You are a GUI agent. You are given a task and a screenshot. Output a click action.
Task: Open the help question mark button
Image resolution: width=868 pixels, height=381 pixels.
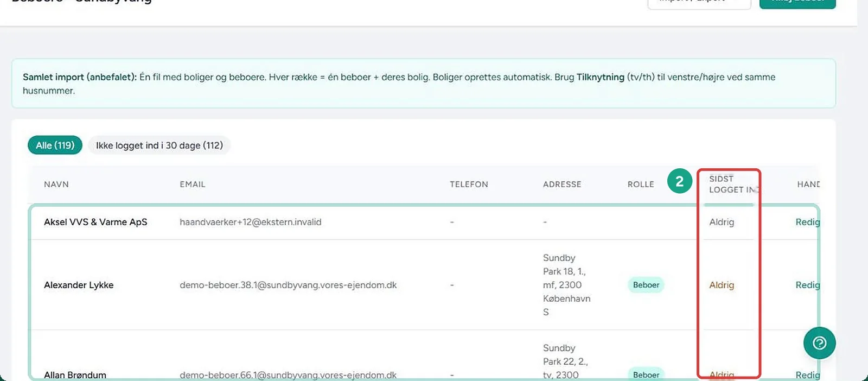(x=819, y=343)
